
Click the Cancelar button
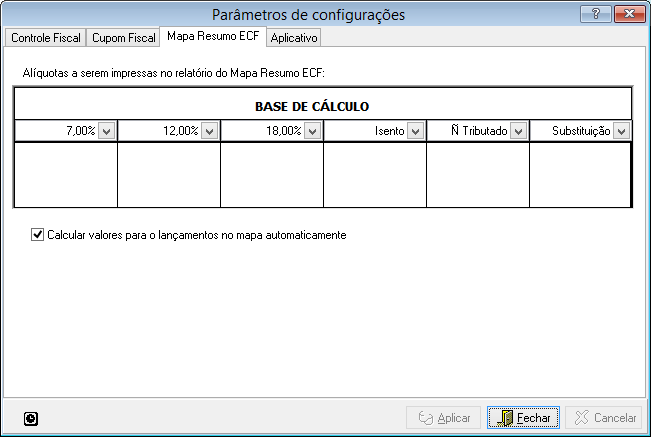(x=603, y=418)
